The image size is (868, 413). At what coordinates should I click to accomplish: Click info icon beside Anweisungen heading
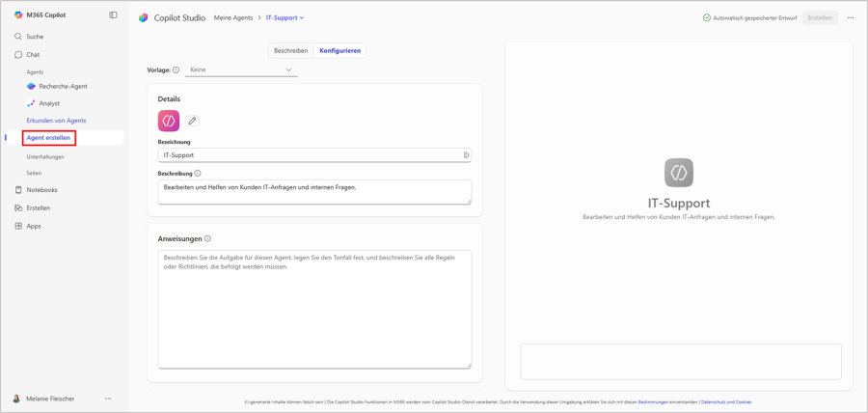click(207, 239)
